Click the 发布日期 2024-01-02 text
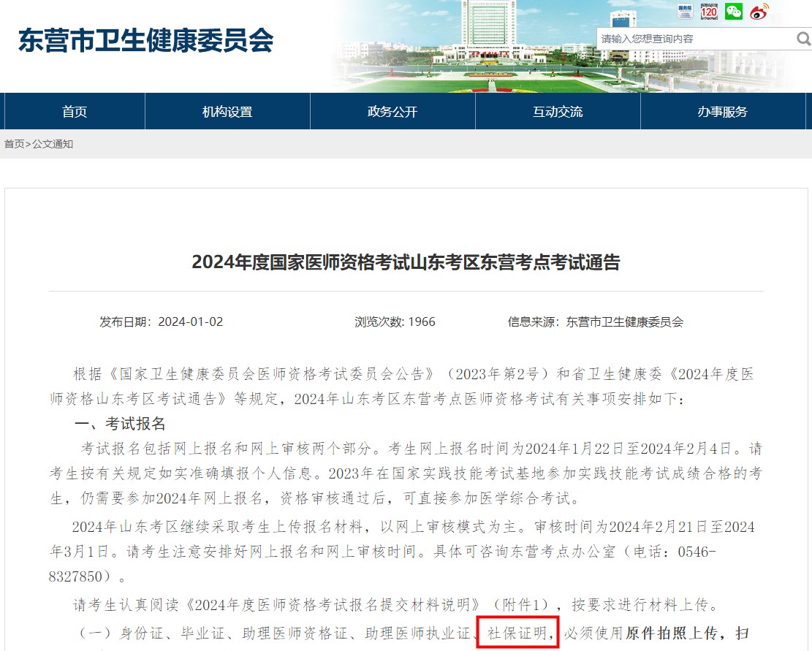 point(162,321)
